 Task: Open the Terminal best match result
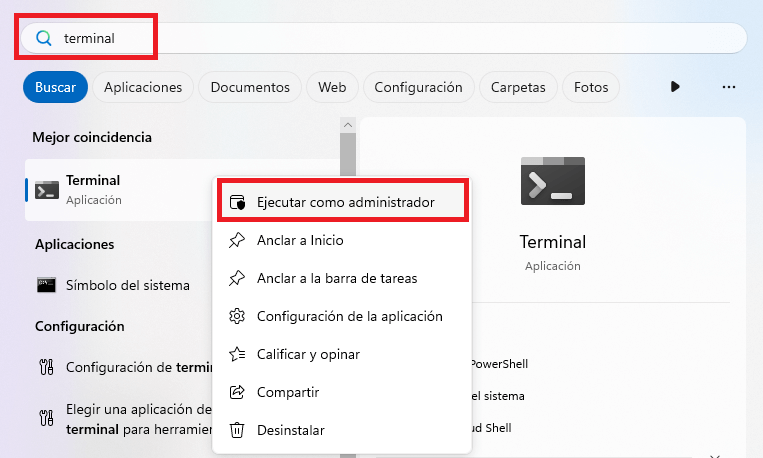(x=119, y=190)
